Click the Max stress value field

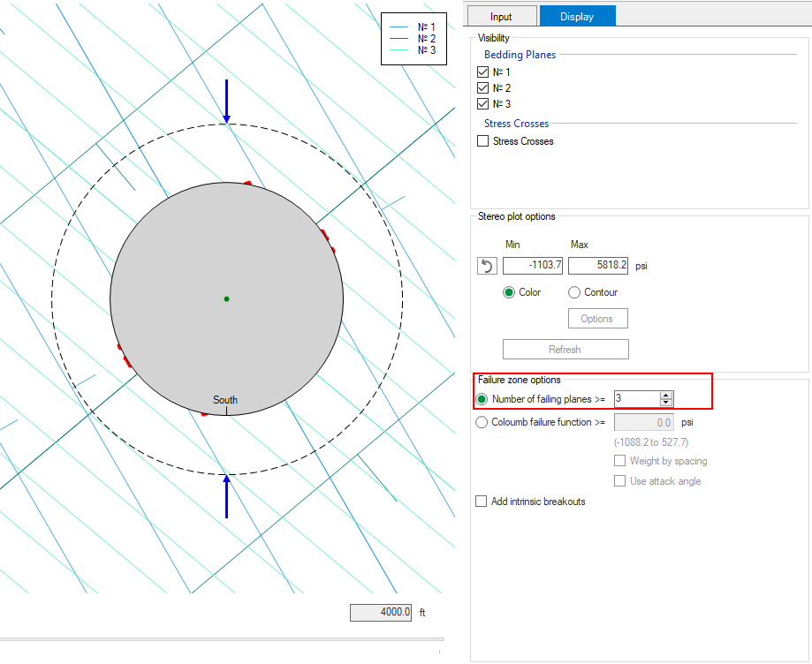598,265
